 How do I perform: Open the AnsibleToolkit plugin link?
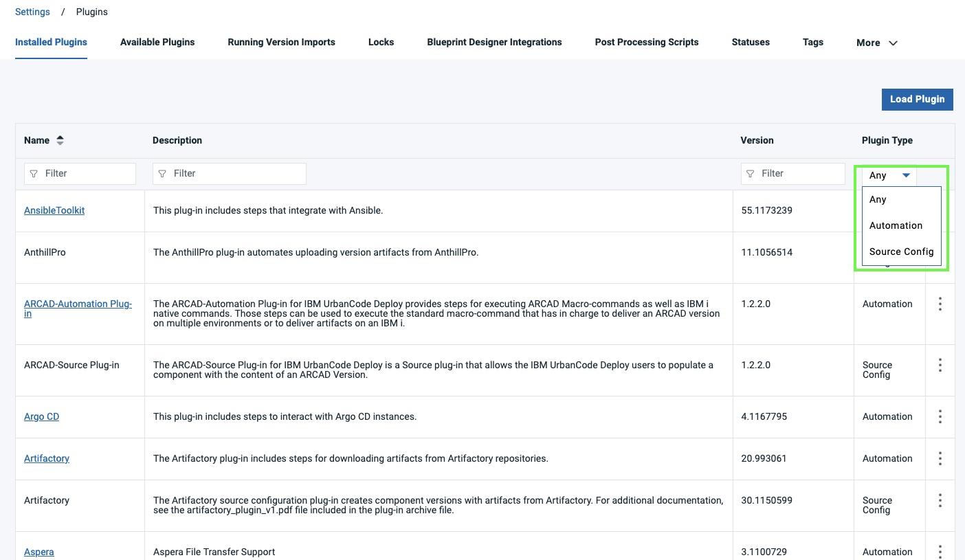pos(54,210)
